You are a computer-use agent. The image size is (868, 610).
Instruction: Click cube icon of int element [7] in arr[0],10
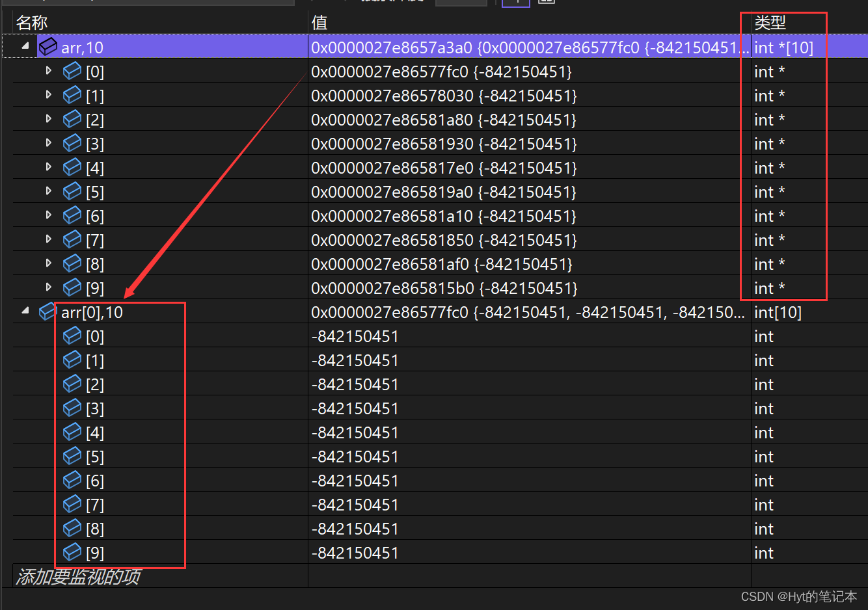tap(72, 503)
